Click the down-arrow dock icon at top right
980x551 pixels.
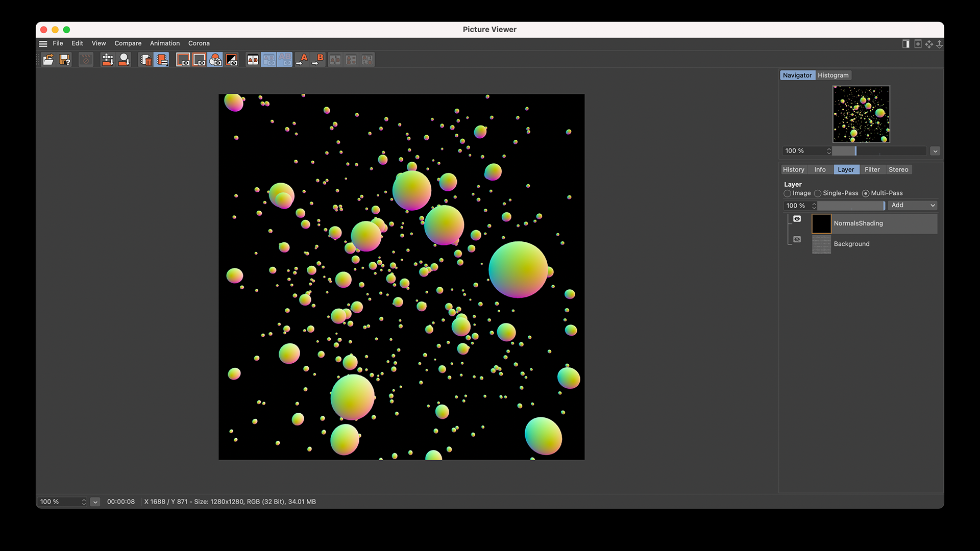tap(939, 44)
